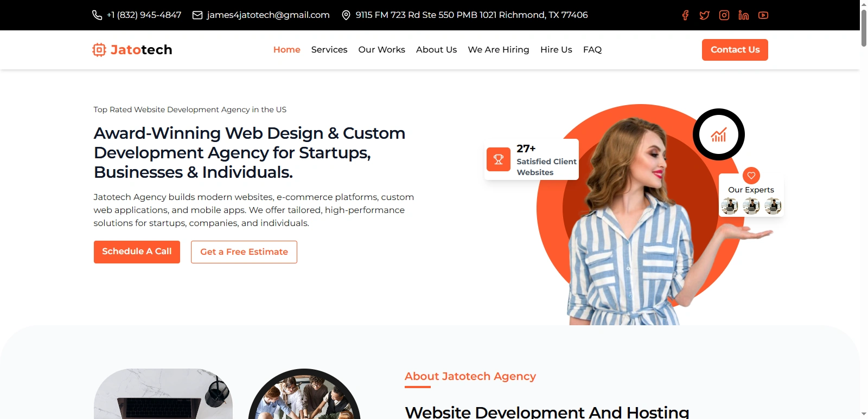Select the last expert avatar
868x419 pixels.
[773, 206]
